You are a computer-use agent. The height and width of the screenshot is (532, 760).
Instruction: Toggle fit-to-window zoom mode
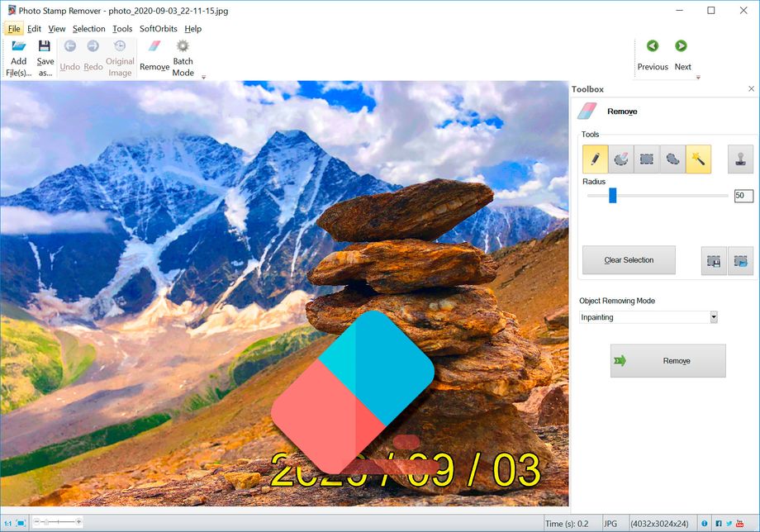coord(21,521)
